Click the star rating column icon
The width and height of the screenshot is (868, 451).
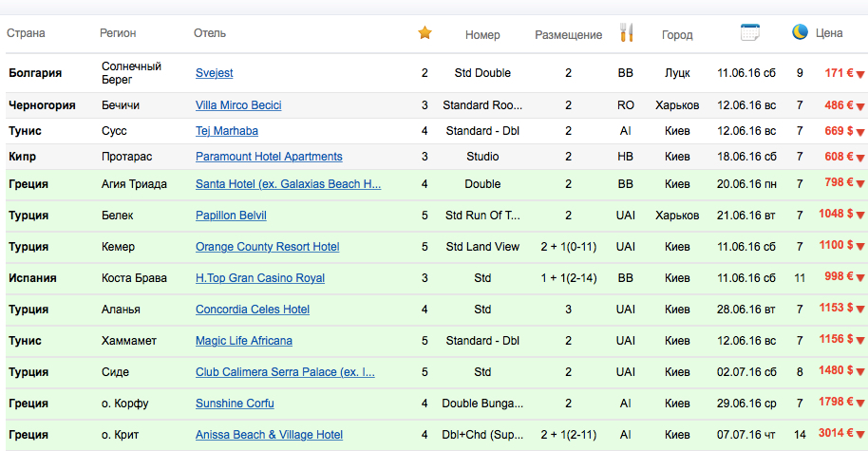click(425, 33)
